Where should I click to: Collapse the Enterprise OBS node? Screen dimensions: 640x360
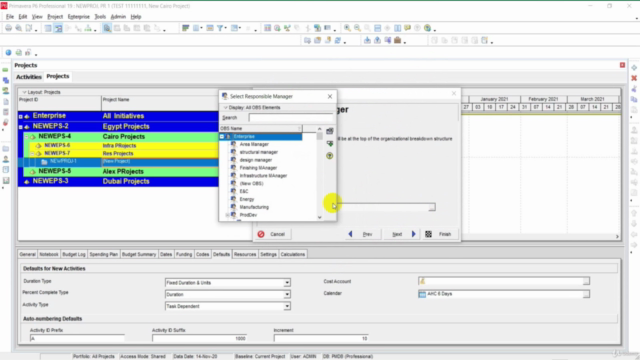pyautogui.click(x=222, y=136)
